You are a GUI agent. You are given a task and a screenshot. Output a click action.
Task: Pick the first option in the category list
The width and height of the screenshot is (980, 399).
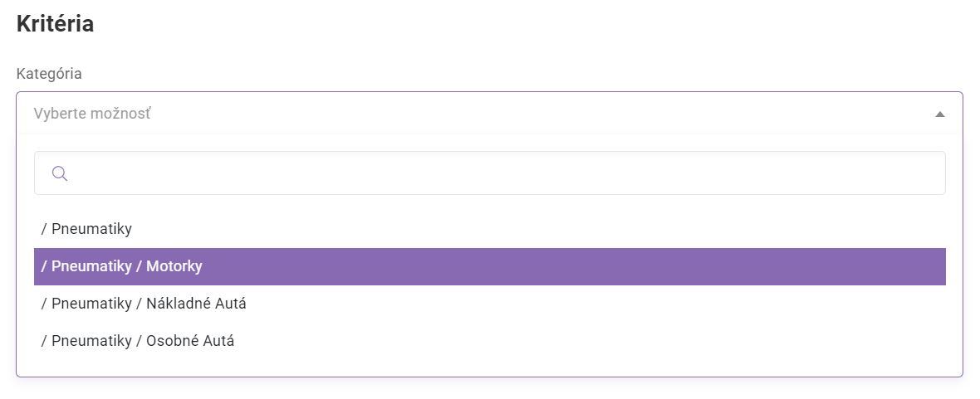pyautogui.click(x=86, y=228)
